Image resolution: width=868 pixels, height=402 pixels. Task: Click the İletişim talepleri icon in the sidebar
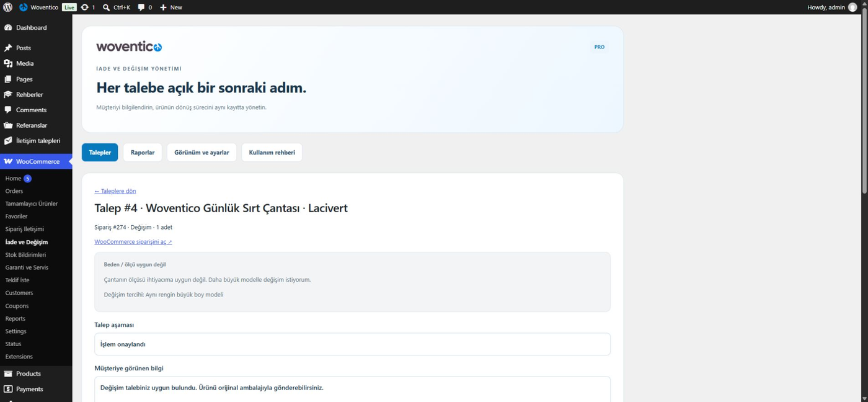pyautogui.click(x=8, y=141)
